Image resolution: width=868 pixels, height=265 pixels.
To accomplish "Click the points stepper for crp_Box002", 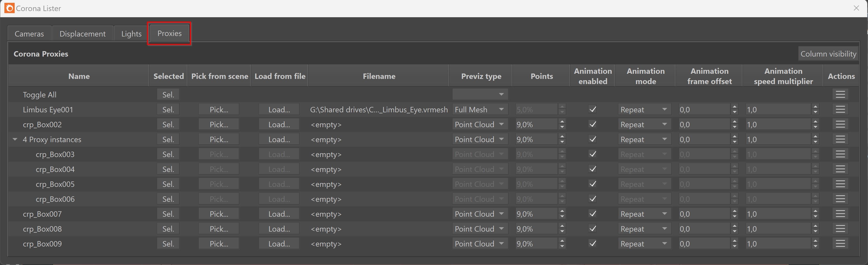I will [562, 124].
